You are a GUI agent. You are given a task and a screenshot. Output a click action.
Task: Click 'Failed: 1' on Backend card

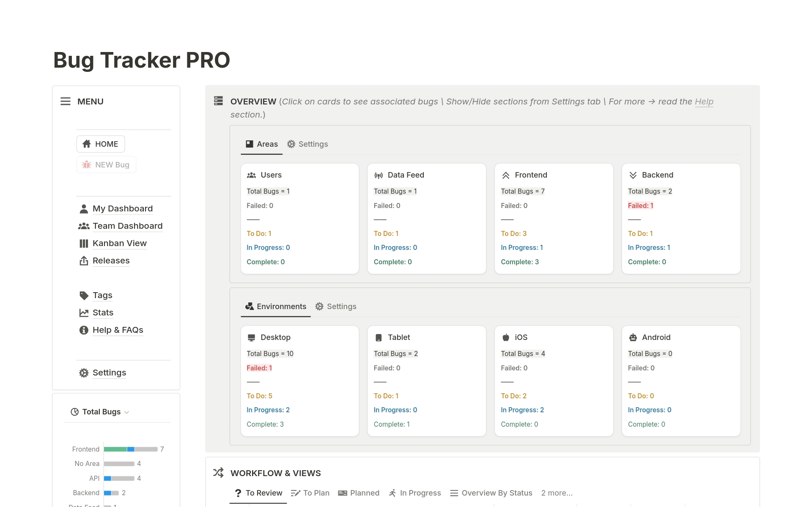click(641, 206)
